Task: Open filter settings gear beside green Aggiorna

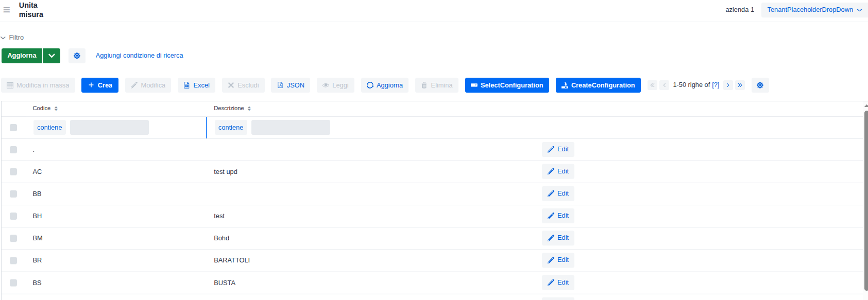Action: click(x=77, y=56)
